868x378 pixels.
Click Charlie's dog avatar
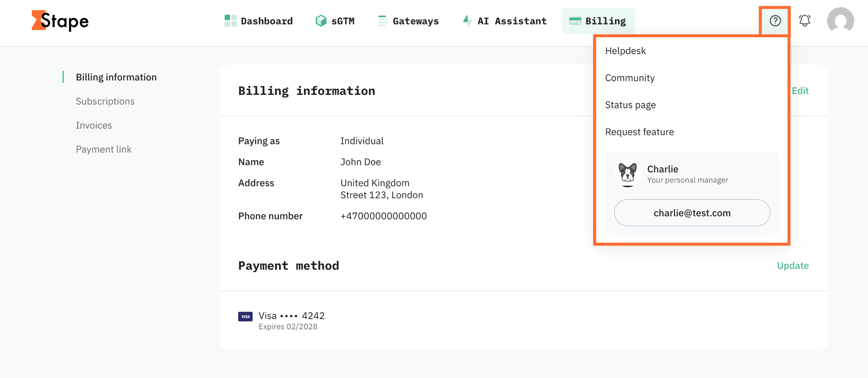(x=628, y=174)
